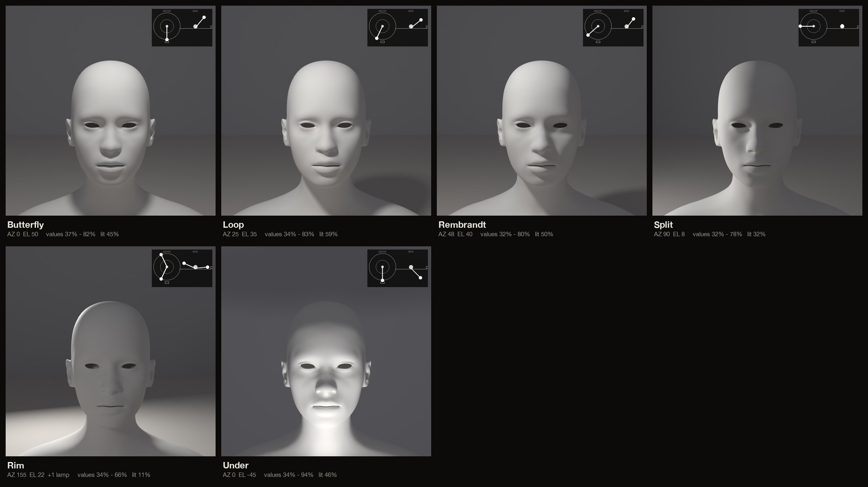Click the 'AZ 155 EL 22' angle text
The image size is (868, 487).
coord(26,475)
